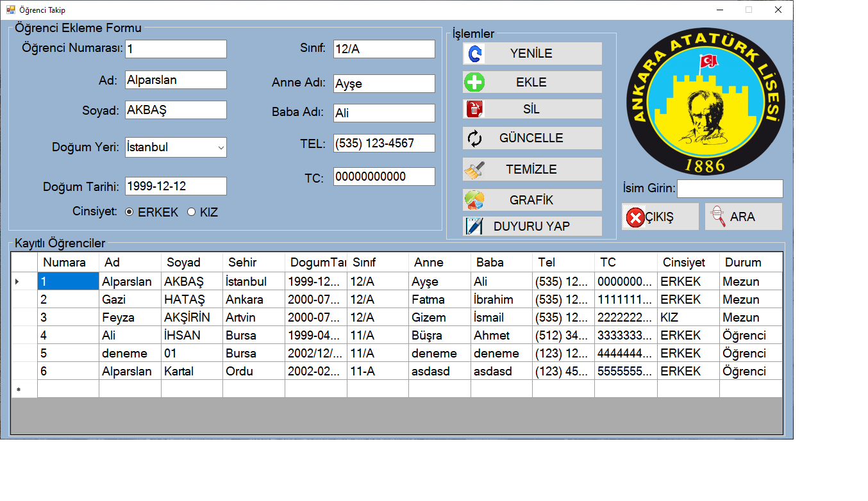
Task: Open the Doğum Yeri dropdown
Action: pyautogui.click(x=221, y=147)
